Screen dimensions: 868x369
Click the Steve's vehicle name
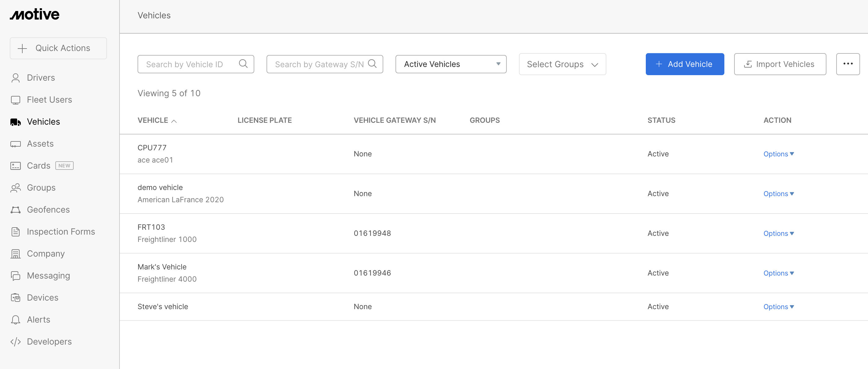163,307
